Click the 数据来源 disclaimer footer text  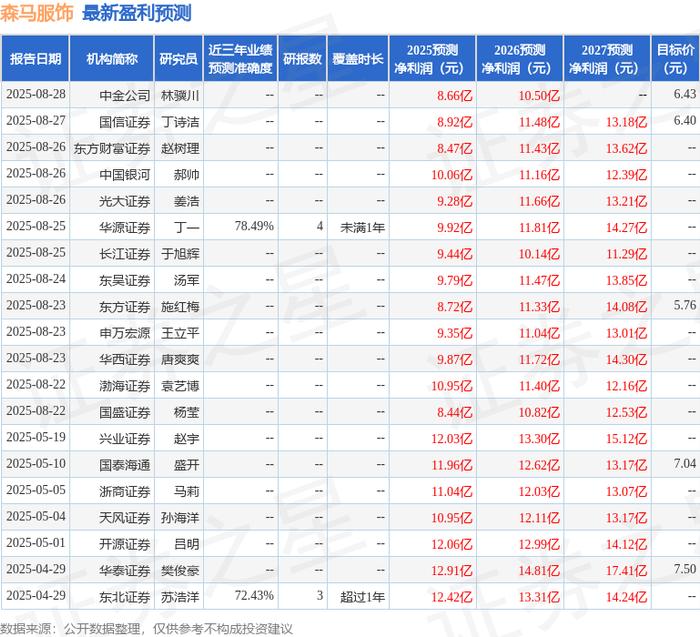click(x=146, y=629)
